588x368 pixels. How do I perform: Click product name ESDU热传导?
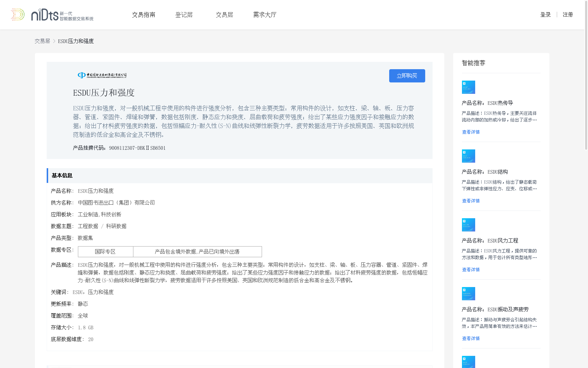500,103
